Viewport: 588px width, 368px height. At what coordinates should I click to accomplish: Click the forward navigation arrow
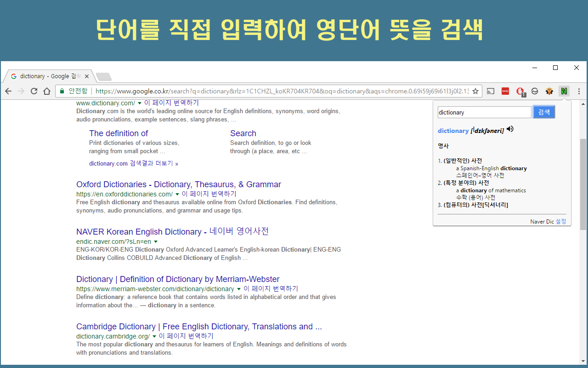pos(21,91)
